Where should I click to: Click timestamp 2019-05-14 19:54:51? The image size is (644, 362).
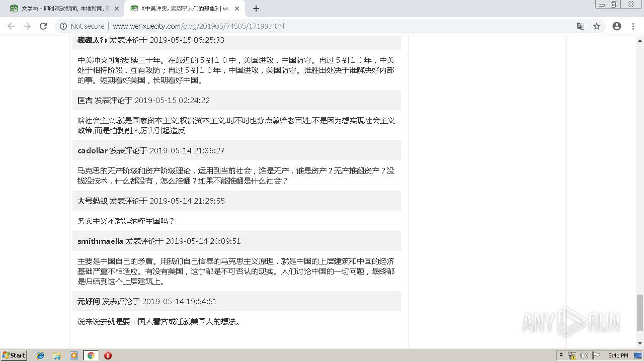(180, 301)
